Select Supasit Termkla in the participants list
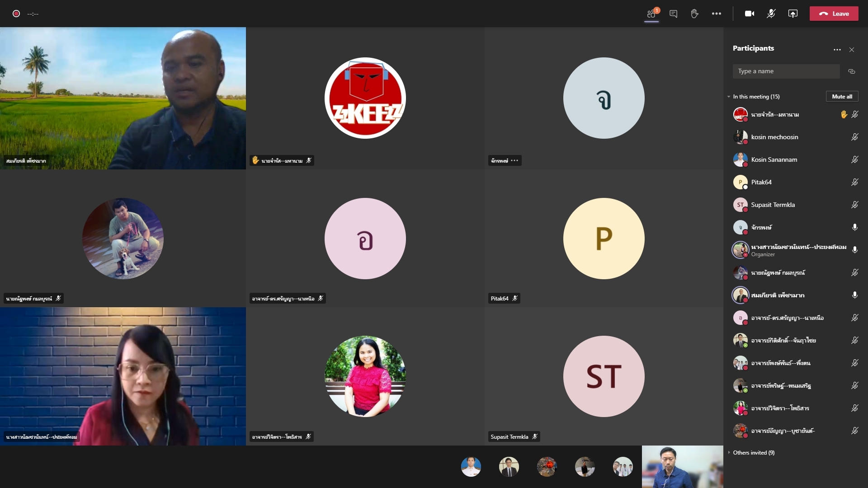Screen dimensions: 868x488 [773, 205]
